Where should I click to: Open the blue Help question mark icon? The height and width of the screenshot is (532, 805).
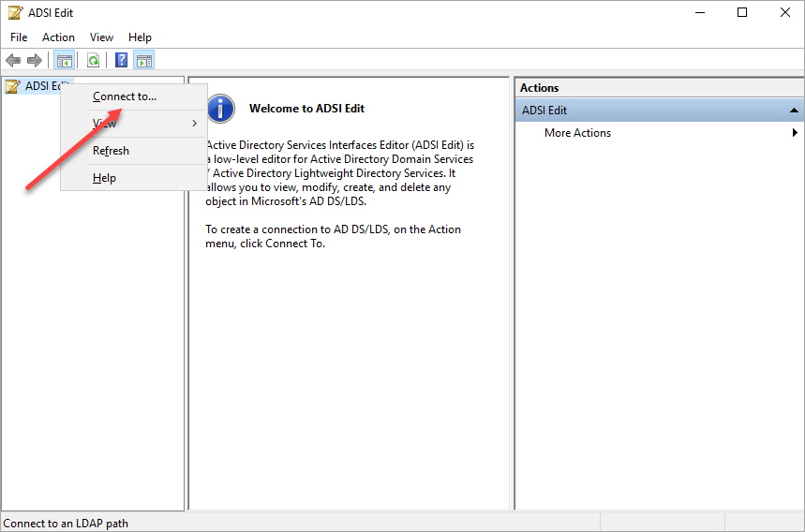pos(121,61)
